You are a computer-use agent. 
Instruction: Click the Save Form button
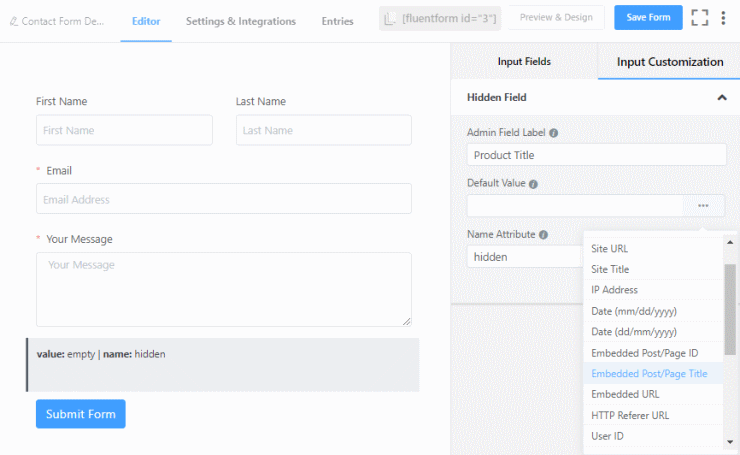click(x=648, y=17)
